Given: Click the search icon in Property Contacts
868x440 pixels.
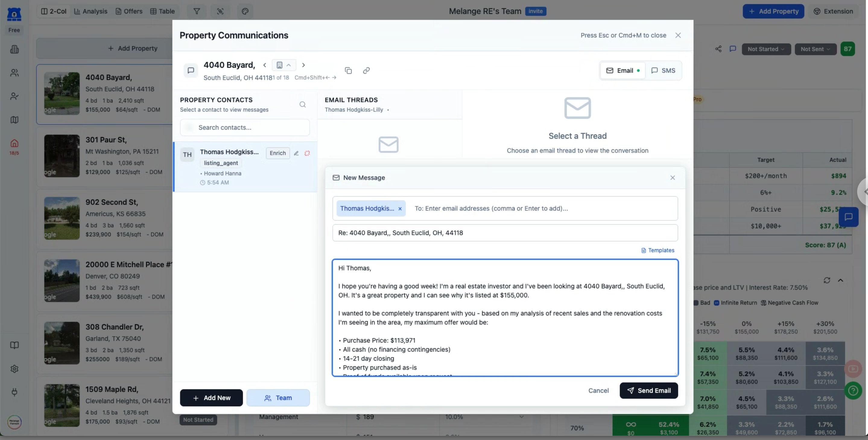Looking at the screenshot, I should (x=303, y=104).
